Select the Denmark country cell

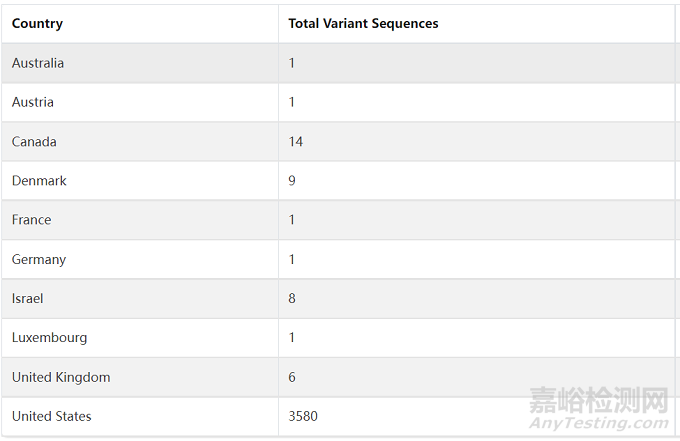pyautogui.click(x=39, y=181)
